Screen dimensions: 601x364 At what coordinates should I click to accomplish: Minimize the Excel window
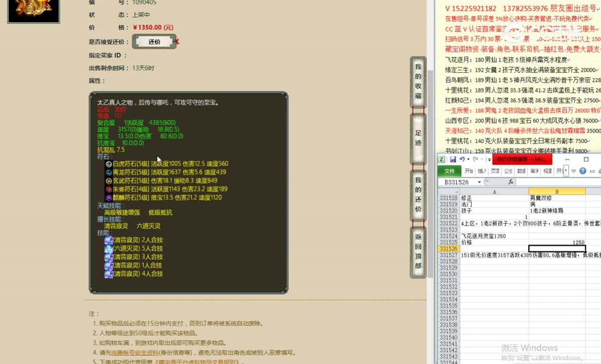(x=567, y=159)
